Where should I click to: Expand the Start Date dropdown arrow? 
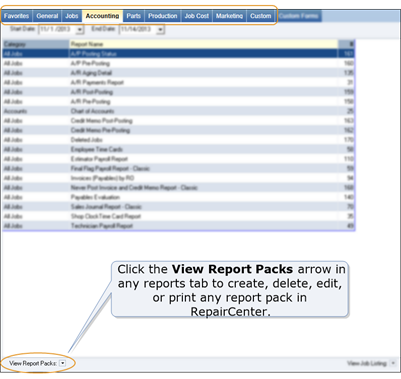[80, 30]
